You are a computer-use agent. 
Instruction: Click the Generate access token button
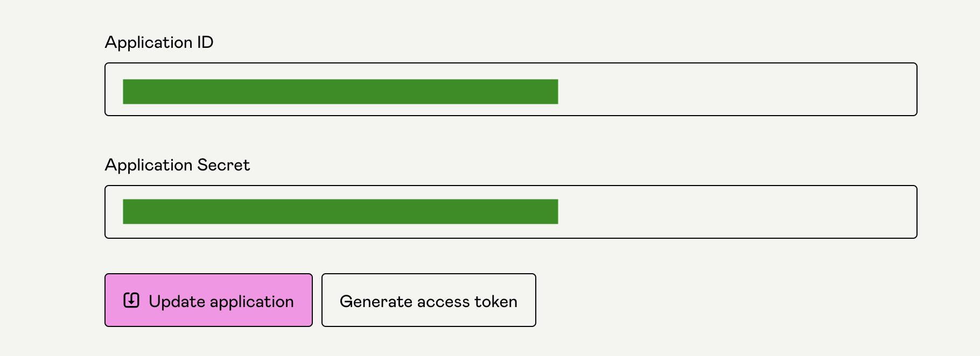tap(429, 300)
